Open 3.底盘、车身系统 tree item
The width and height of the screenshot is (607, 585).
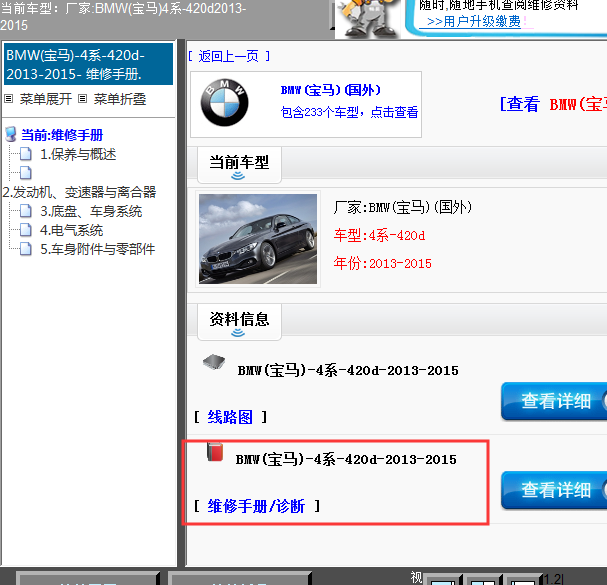(x=91, y=211)
